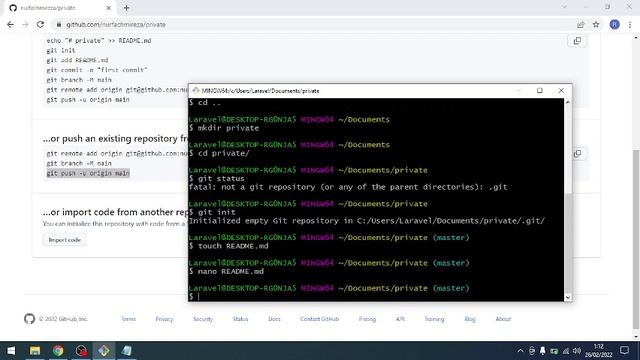Bookmark this page with the star icon
The height and width of the screenshot is (360, 640).
(x=596, y=24)
